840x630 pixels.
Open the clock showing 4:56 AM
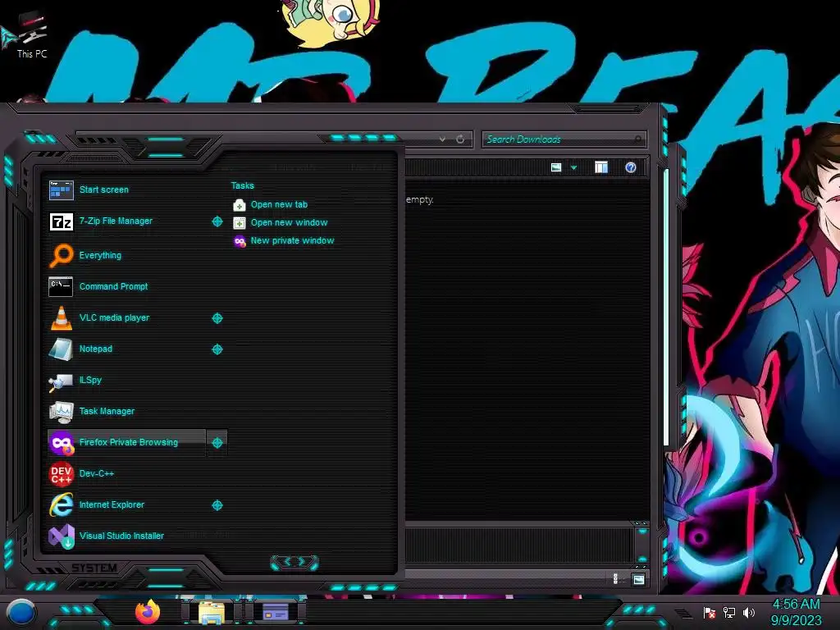[796, 612]
